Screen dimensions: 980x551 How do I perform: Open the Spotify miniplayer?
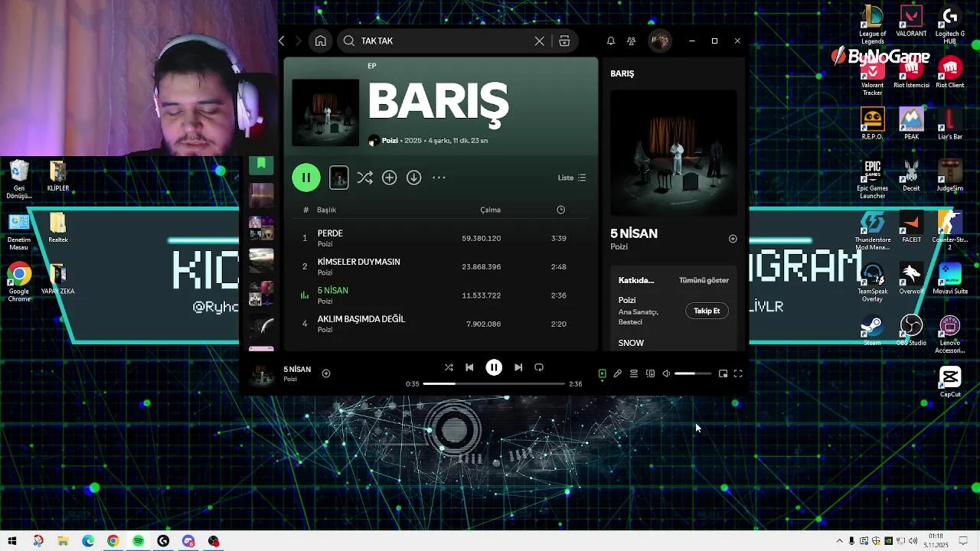point(723,373)
